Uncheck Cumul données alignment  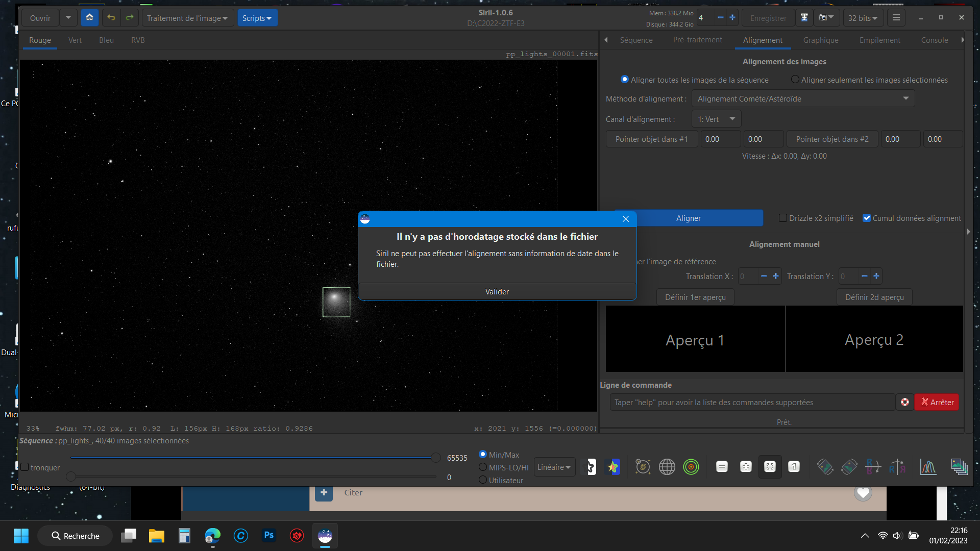click(x=866, y=218)
